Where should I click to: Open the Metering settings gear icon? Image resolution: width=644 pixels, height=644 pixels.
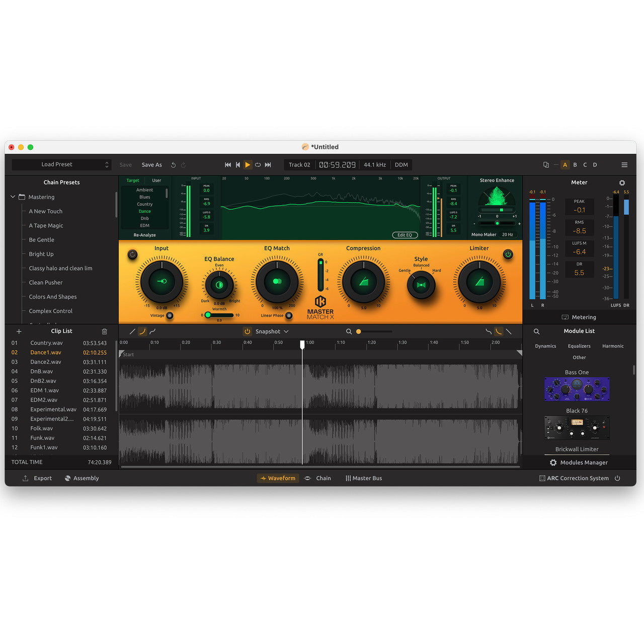tap(622, 183)
